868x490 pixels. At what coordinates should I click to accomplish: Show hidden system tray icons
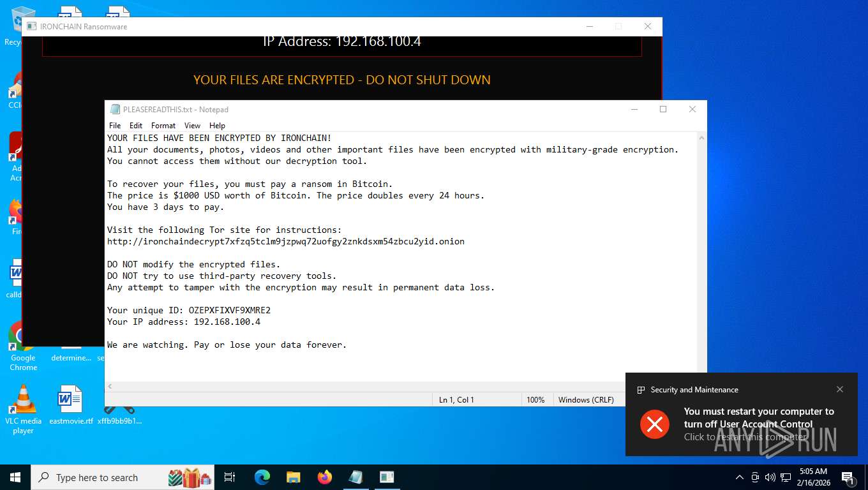(x=740, y=477)
